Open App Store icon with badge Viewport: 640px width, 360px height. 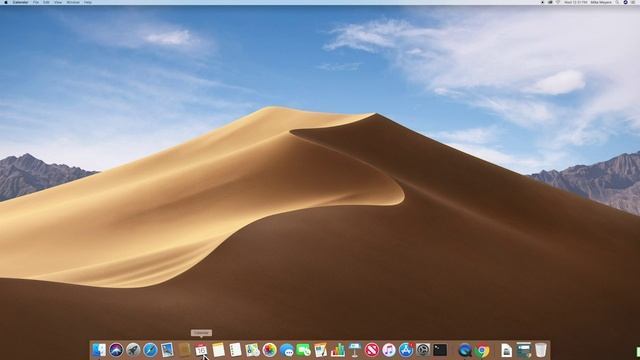(406, 350)
